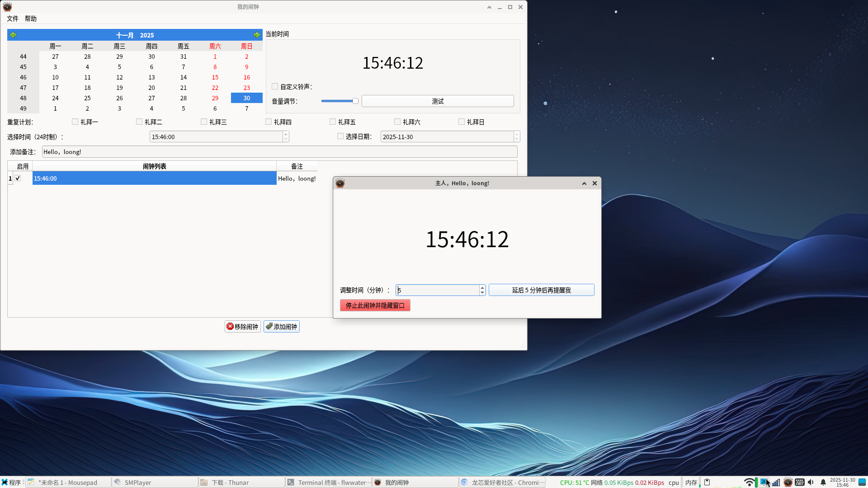The height and width of the screenshot is (488, 868).
Task: Open the 帮助 menu
Action: [x=31, y=19]
